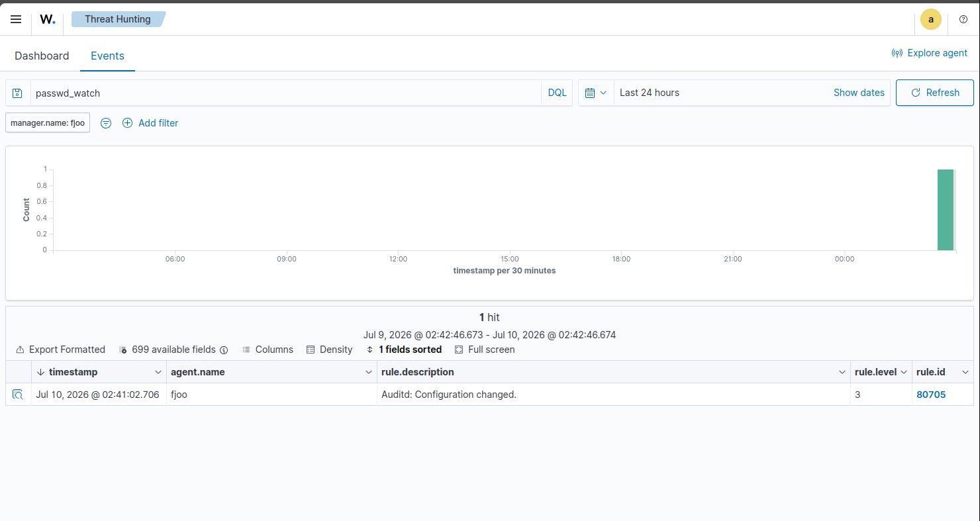The height and width of the screenshot is (521, 980).
Task: Select the green histogram bar
Action: (x=946, y=210)
